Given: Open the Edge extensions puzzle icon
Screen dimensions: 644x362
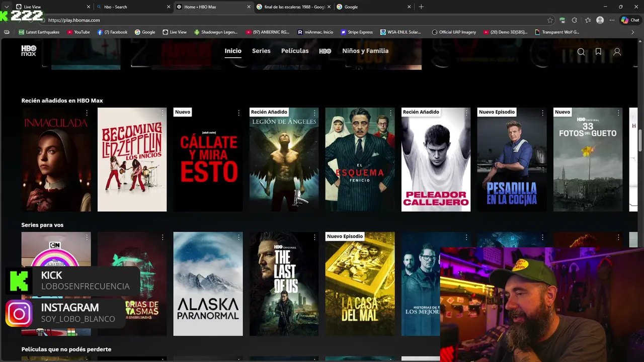Looking at the screenshot, I should (575, 20).
